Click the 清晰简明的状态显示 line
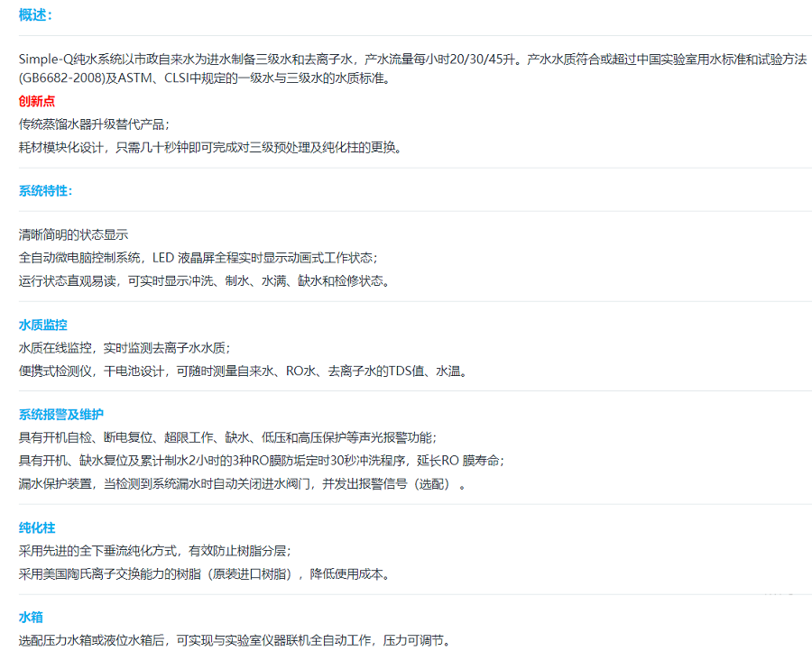Viewport: 812px width, 651px height. (73, 234)
